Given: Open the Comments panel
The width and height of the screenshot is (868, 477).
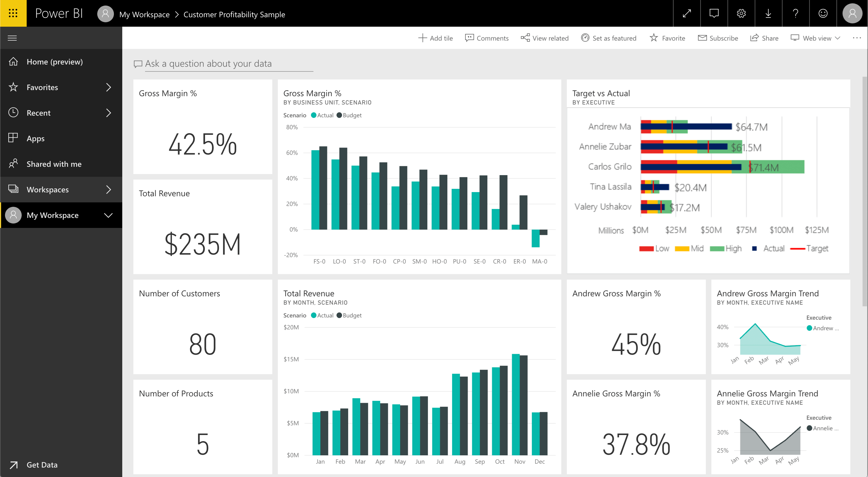Looking at the screenshot, I should pyautogui.click(x=486, y=38).
